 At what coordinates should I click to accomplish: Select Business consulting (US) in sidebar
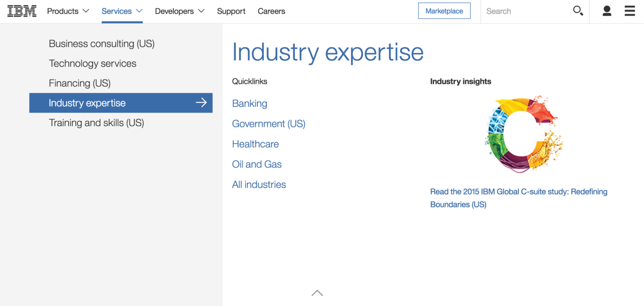tap(101, 44)
